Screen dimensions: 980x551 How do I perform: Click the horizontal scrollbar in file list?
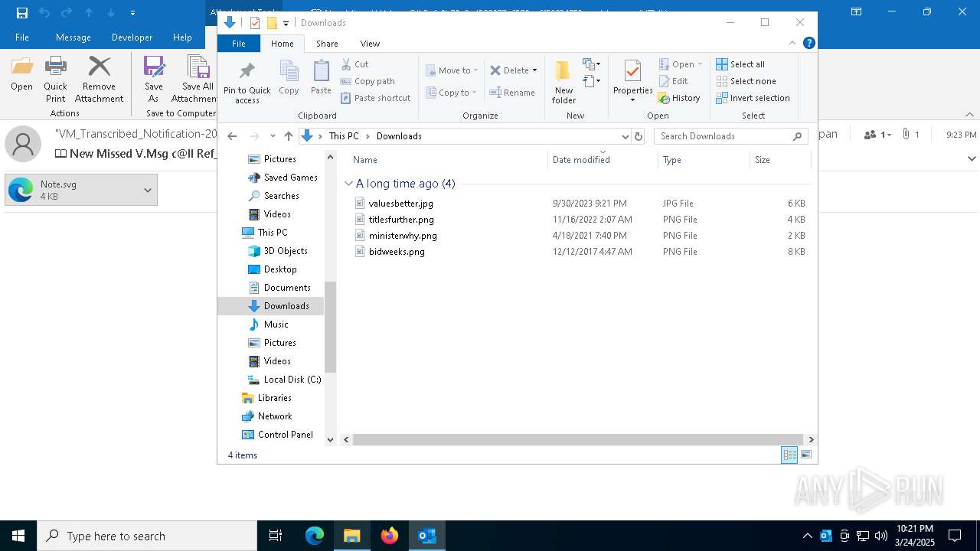[x=579, y=439]
